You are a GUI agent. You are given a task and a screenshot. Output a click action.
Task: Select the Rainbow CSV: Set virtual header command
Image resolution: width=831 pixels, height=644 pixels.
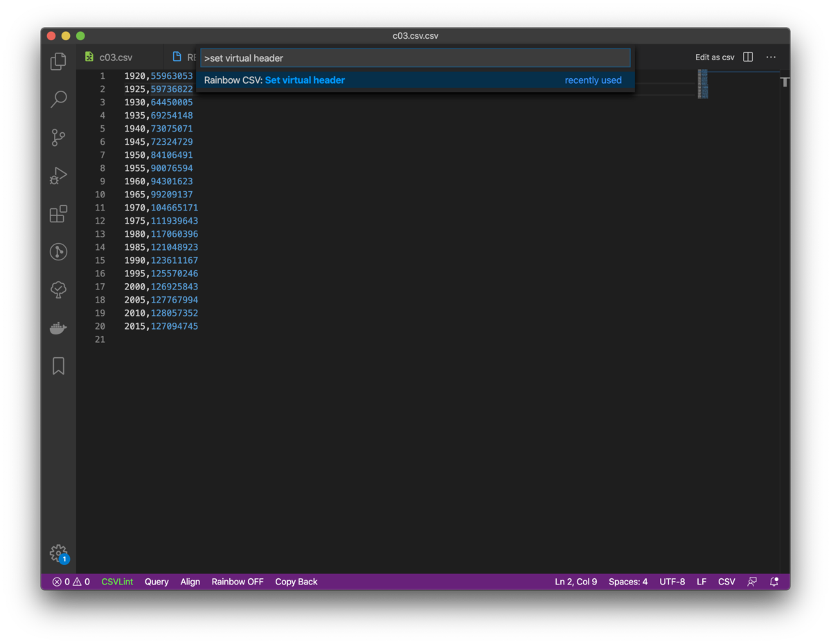click(415, 80)
